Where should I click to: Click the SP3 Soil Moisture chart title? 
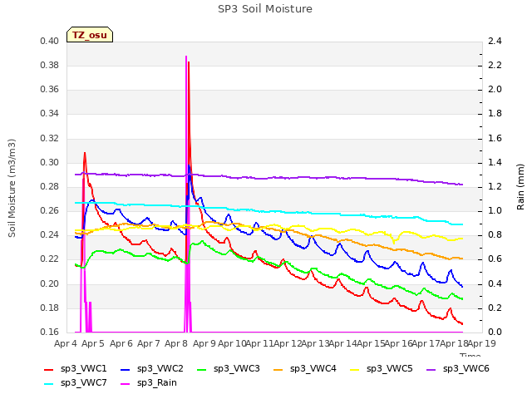pyautogui.click(x=265, y=9)
